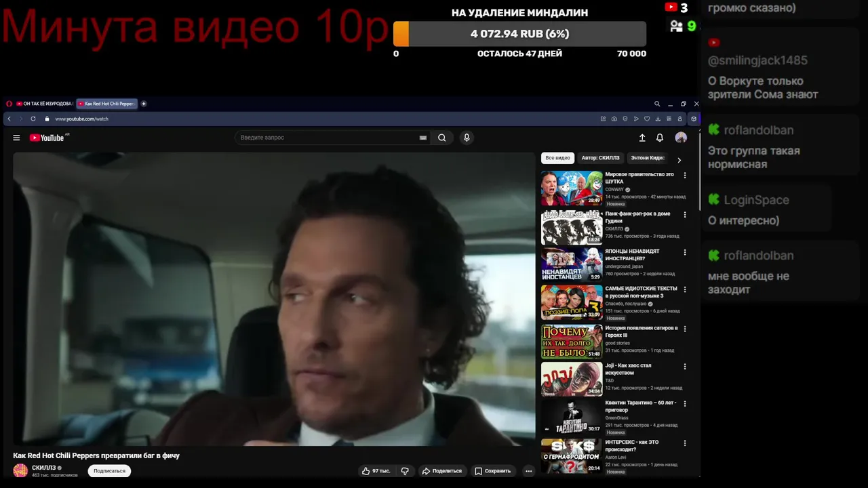Open thumbnail 'Joji - Как хаос стал искусством'
868x488 pixels.
tap(572, 379)
